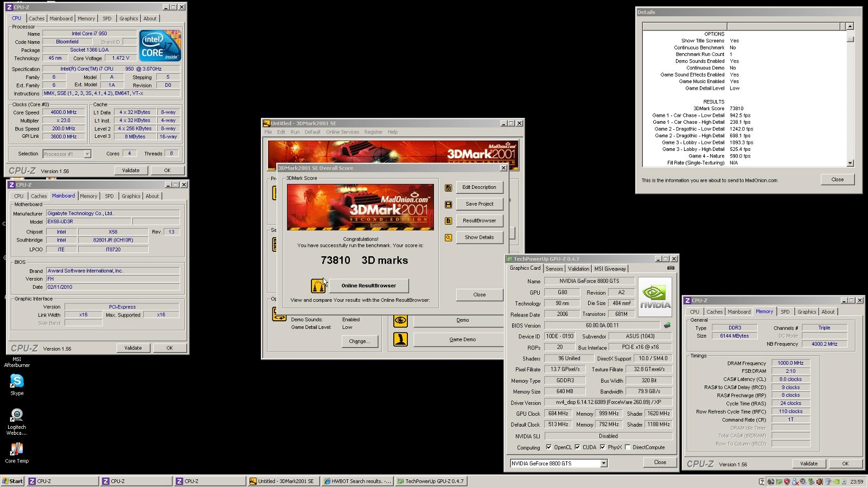Screen dimensions: 868x488
Task: Switch to Caches tab in top-left CPU-Z
Action: 36,18
